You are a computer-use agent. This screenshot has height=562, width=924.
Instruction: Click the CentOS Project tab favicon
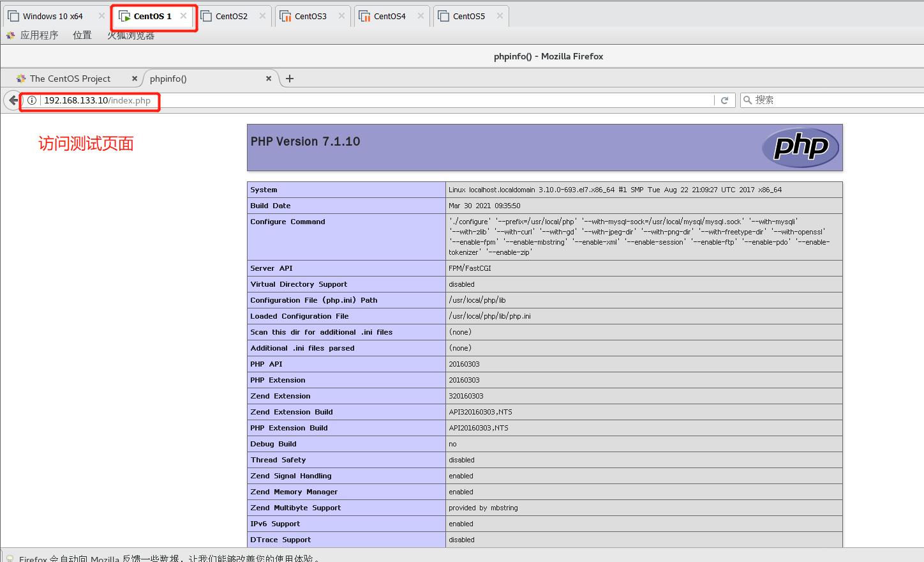[21, 79]
